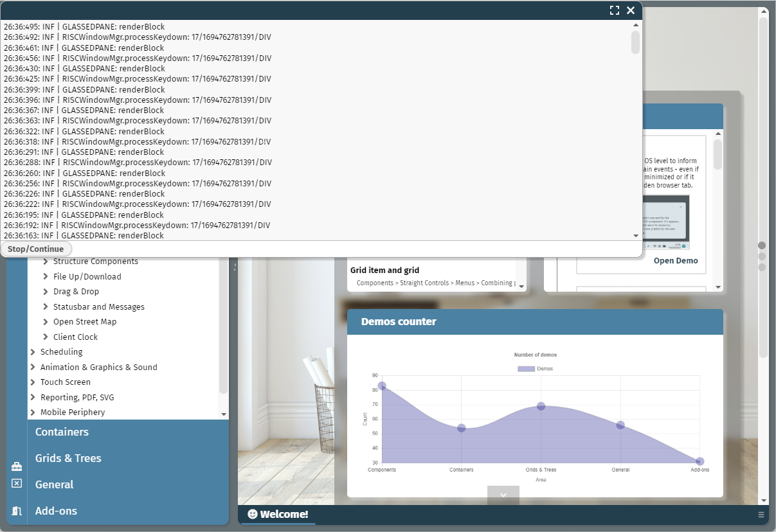
Task: Select the Welcome! tab
Action: 278,514
